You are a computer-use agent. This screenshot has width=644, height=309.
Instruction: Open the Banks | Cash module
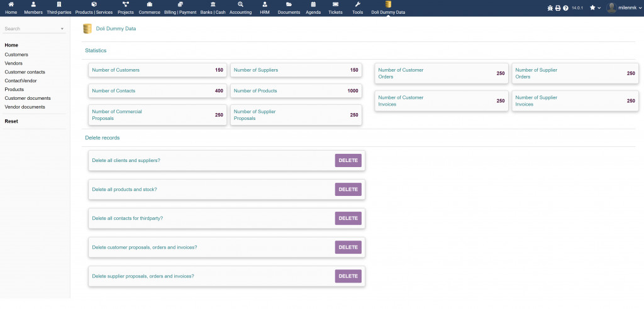point(213,5)
